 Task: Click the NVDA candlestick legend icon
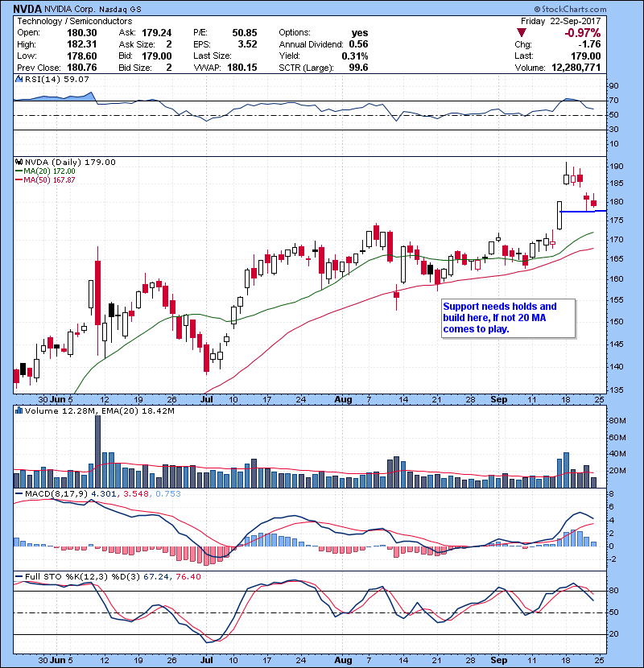pyautogui.click(x=19, y=162)
